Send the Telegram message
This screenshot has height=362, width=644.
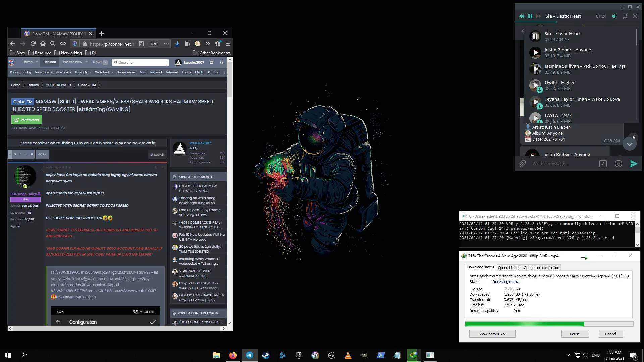pyautogui.click(x=634, y=164)
